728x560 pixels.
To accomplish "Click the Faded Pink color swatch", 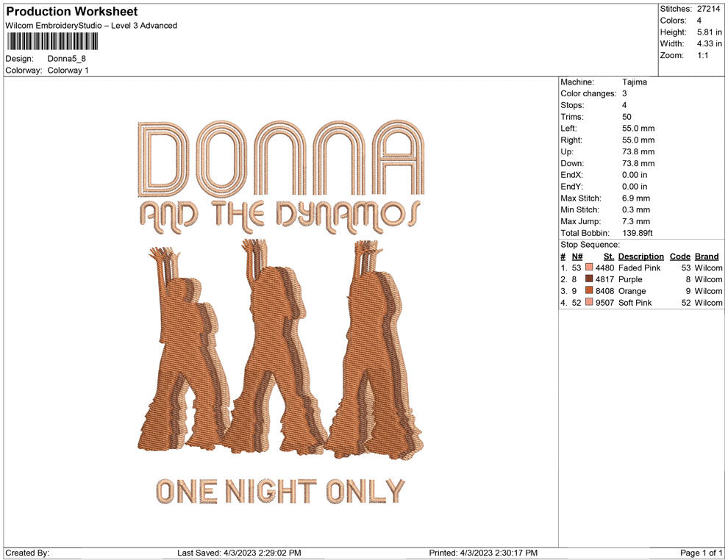I will (x=589, y=268).
